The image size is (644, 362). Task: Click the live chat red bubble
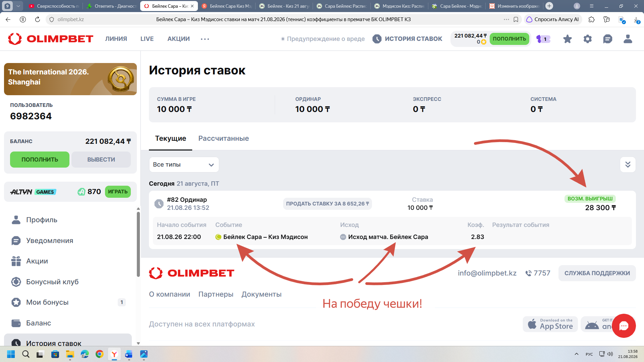[x=624, y=326]
